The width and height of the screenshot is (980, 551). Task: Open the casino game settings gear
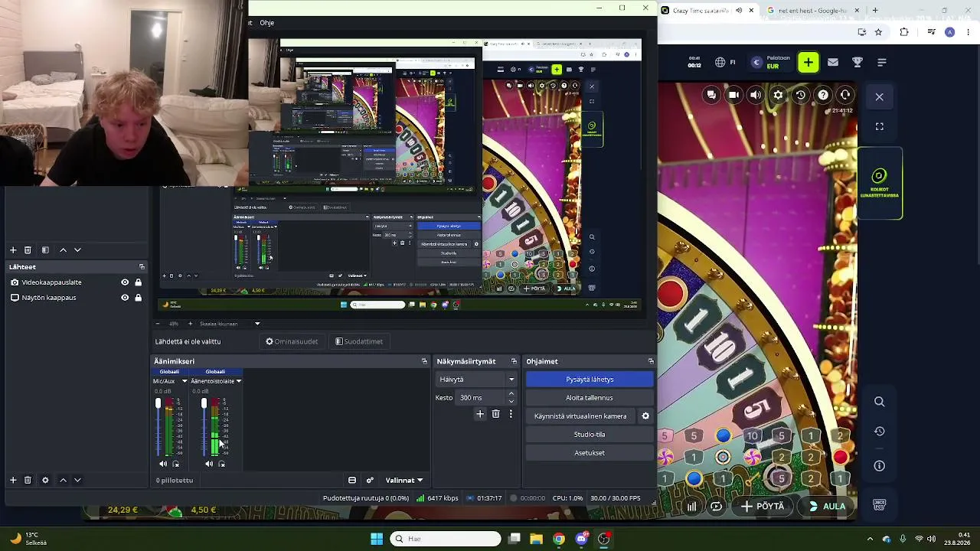click(x=778, y=95)
